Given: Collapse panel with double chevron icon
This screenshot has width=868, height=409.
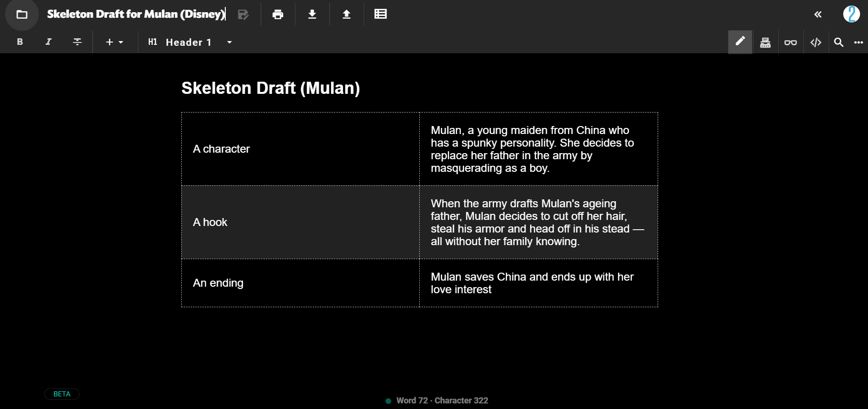Looking at the screenshot, I should 818,14.
